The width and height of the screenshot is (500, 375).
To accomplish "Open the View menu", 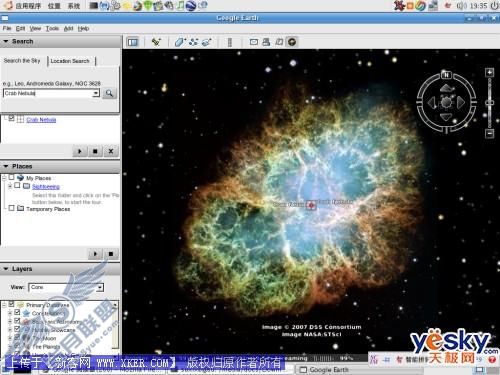I will point(35,28).
